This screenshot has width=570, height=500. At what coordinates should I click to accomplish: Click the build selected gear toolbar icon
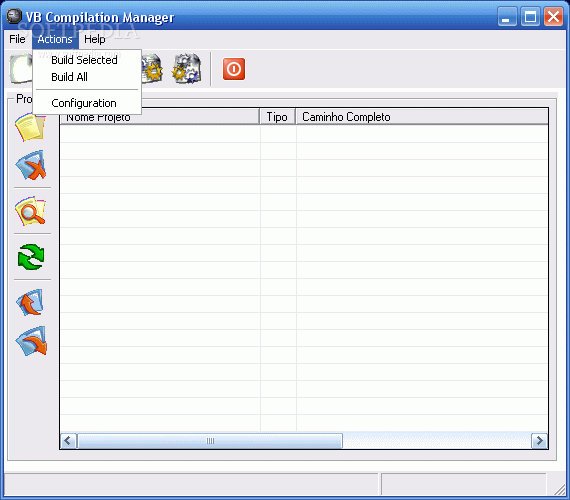point(152,69)
